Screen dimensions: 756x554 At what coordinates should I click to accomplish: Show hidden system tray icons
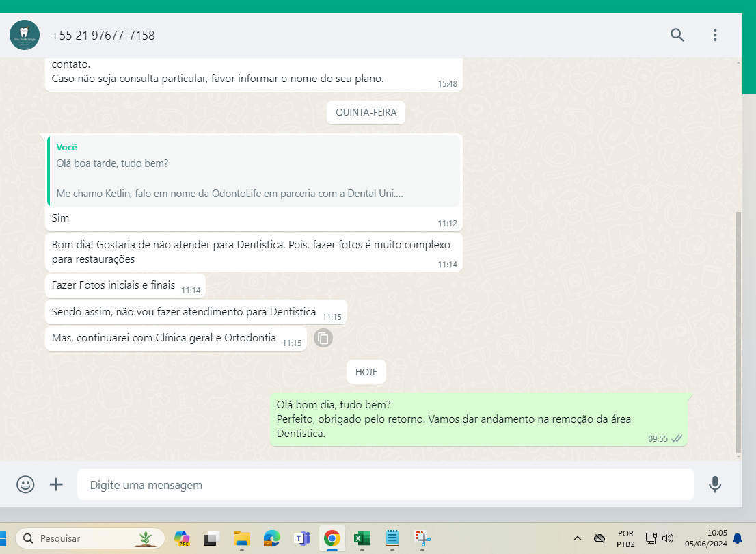577,538
